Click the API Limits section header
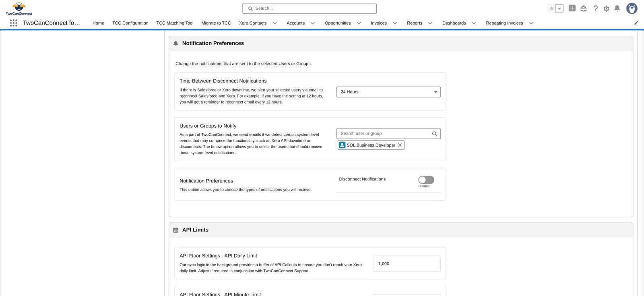 (x=401, y=230)
